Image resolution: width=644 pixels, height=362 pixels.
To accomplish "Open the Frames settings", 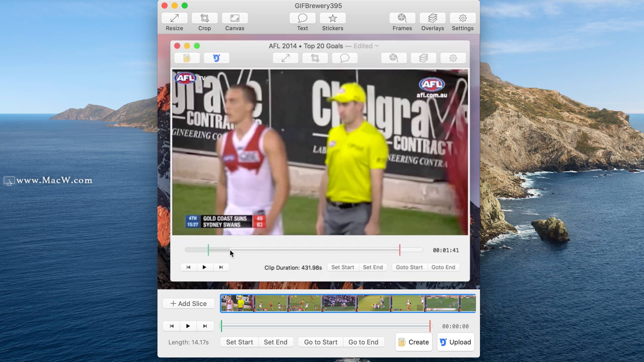I will pyautogui.click(x=402, y=18).
